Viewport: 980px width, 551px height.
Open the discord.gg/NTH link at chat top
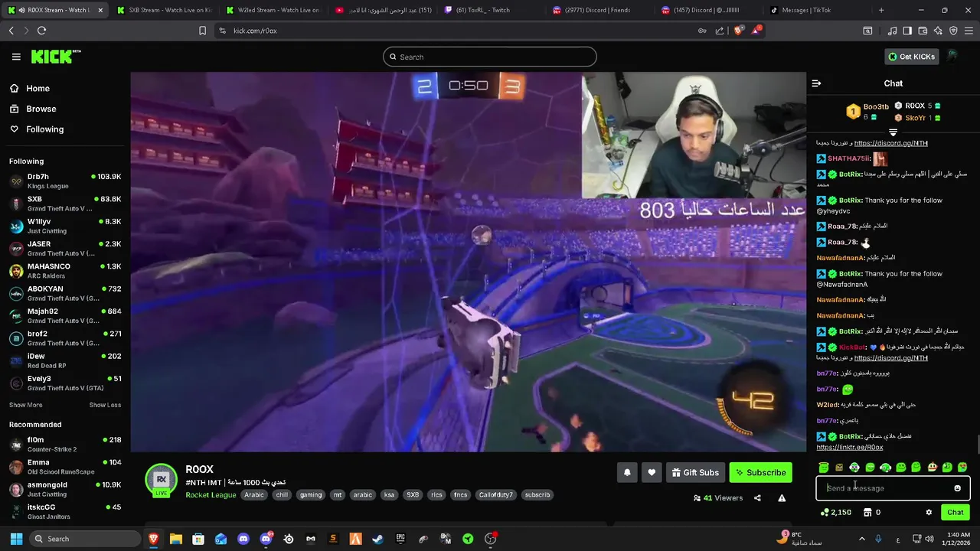(x=891, y=143)
